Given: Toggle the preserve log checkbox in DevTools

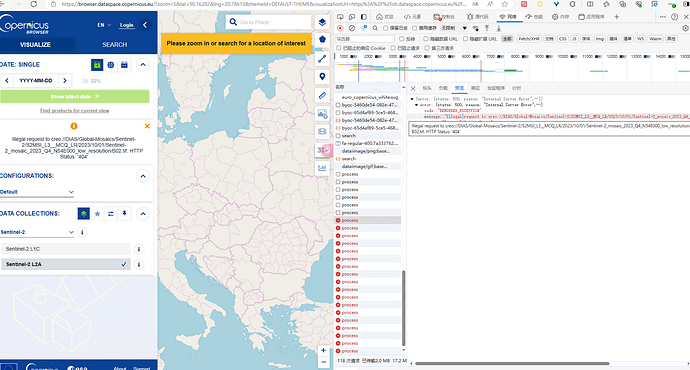Looking at the screenshot, I should [385, 28].
